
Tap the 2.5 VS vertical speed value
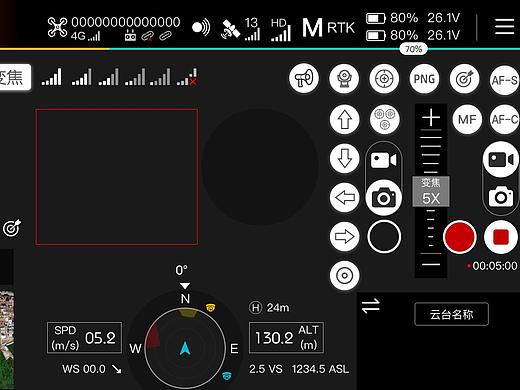[x=266, y=369]
